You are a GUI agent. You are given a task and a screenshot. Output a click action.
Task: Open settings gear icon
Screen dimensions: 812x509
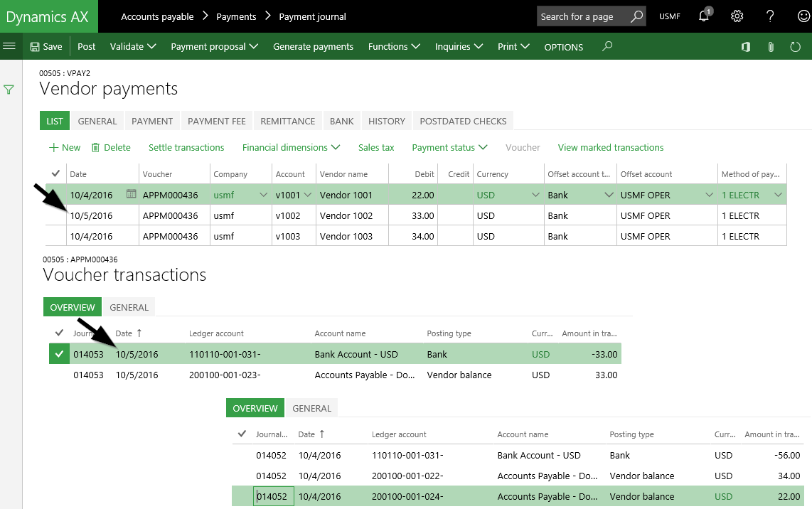737,16
